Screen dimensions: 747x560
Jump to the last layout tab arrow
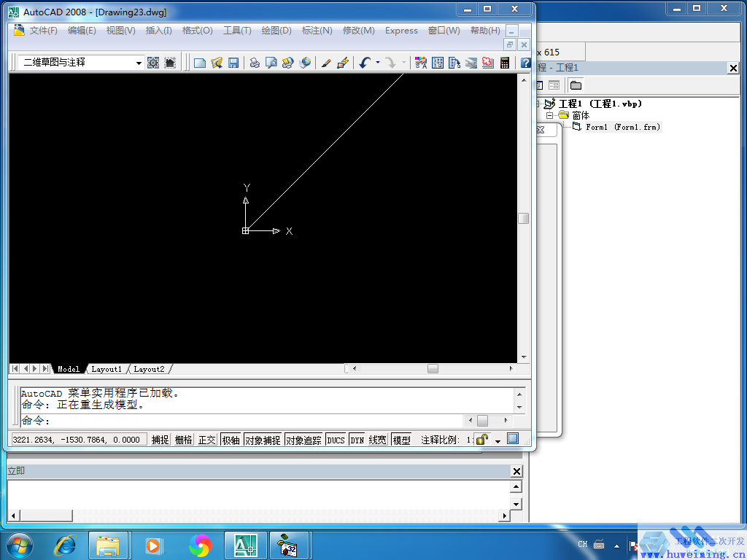tap(44, 368)
